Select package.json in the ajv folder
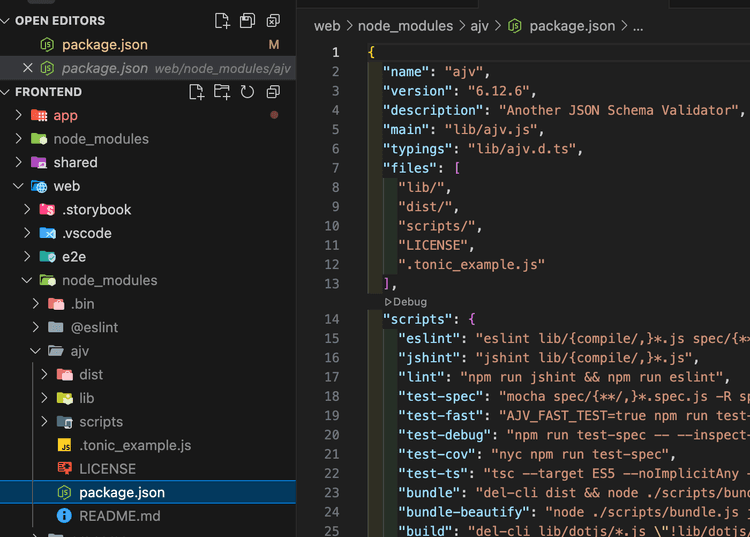 148,492
